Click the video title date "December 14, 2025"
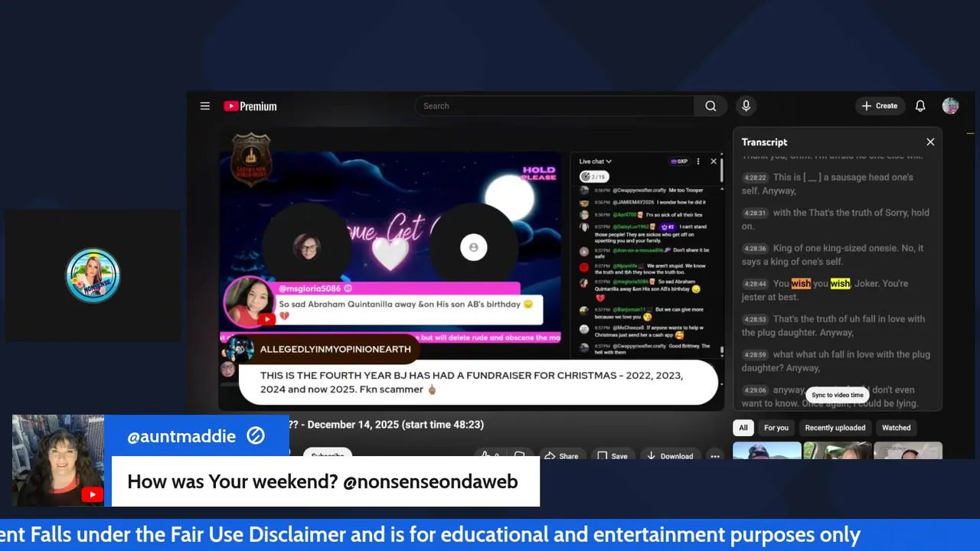The width and height of the screenshot is (980, 551). [354, 425]
